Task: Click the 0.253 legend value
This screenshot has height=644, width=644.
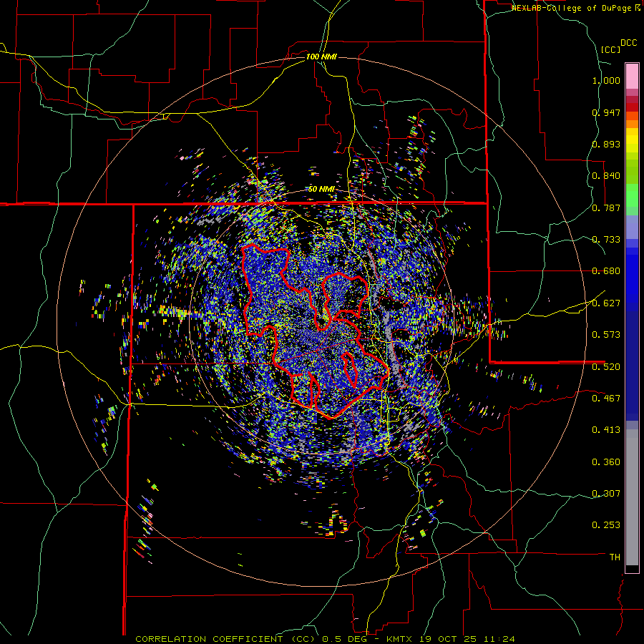Action: tap(606, 525)
